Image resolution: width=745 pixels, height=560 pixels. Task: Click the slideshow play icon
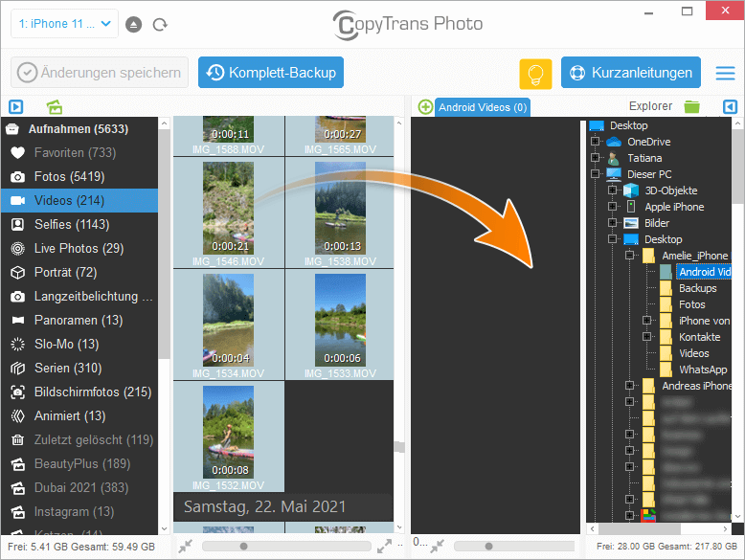coord(15,107)
